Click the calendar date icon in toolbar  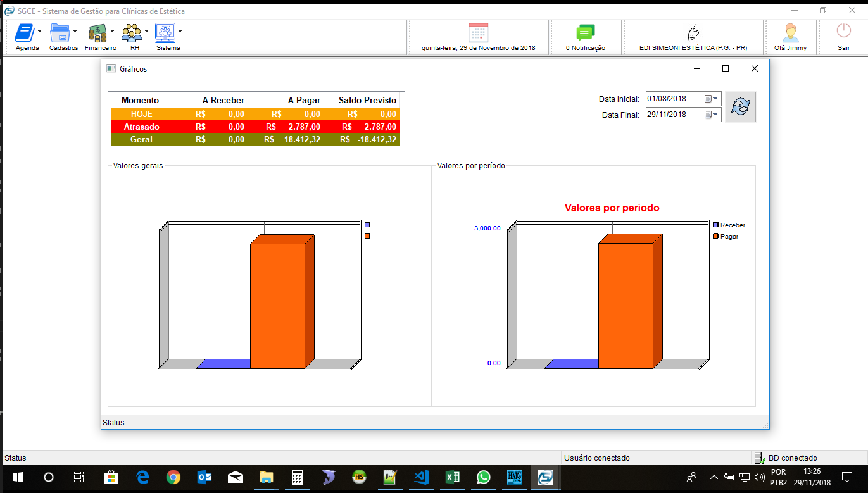click(478, 33)
